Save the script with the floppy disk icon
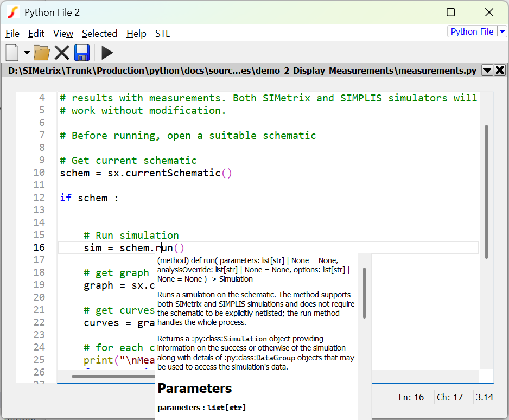Viewport: 509px width, 420px height. tap(82, 53)
